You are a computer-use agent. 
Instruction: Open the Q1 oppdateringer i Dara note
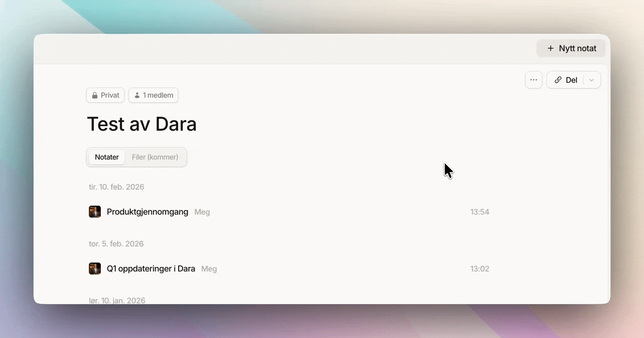tap(151, 269)
